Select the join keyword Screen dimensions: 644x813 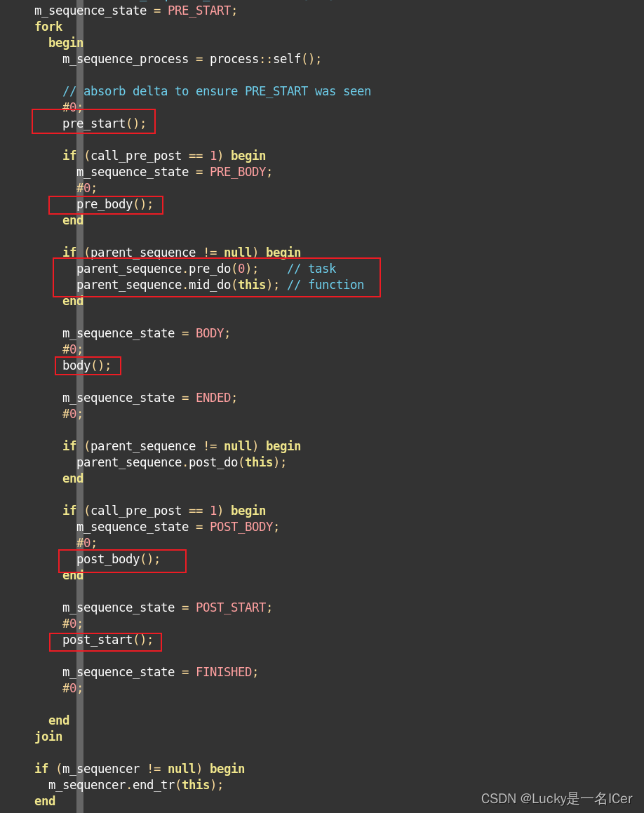tap(48, 737)
